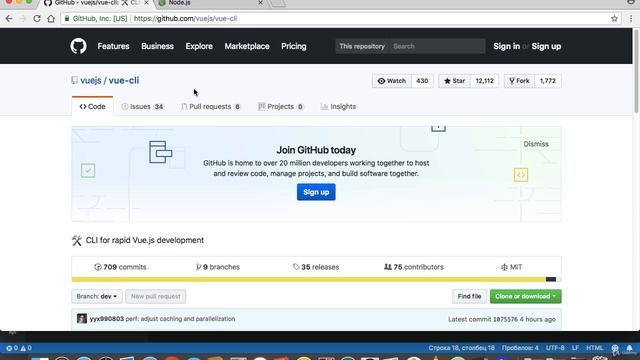Go back with browser back arrow
Image resolution: width=640 pixels, height=360 pixels.
click(9, 18)
